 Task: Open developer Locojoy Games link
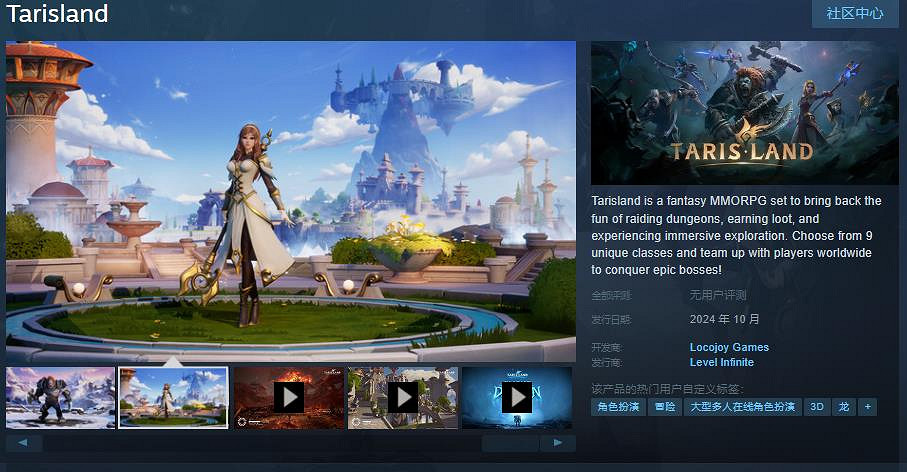[x=729, y=348]
